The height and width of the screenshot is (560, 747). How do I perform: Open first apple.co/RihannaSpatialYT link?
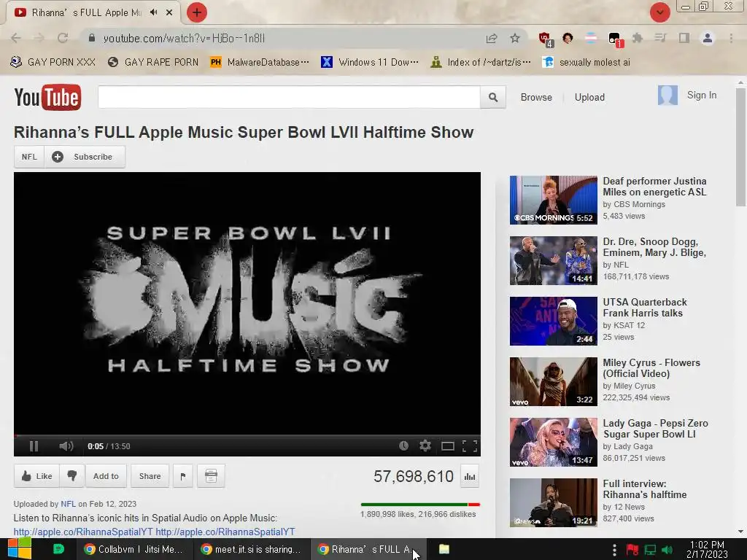point(83,532)
